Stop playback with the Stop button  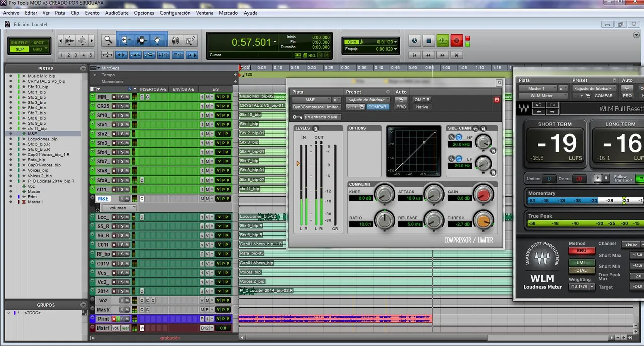point(429,41)
